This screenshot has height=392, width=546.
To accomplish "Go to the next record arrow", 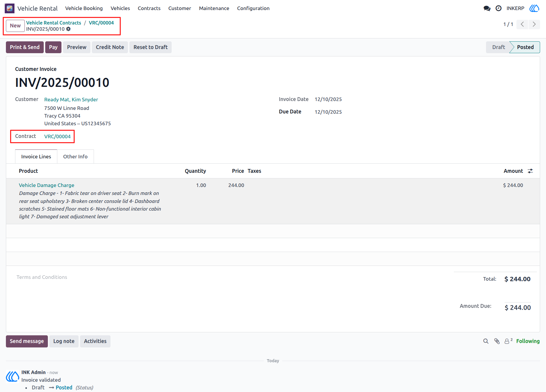I will (x=534, y=24).
